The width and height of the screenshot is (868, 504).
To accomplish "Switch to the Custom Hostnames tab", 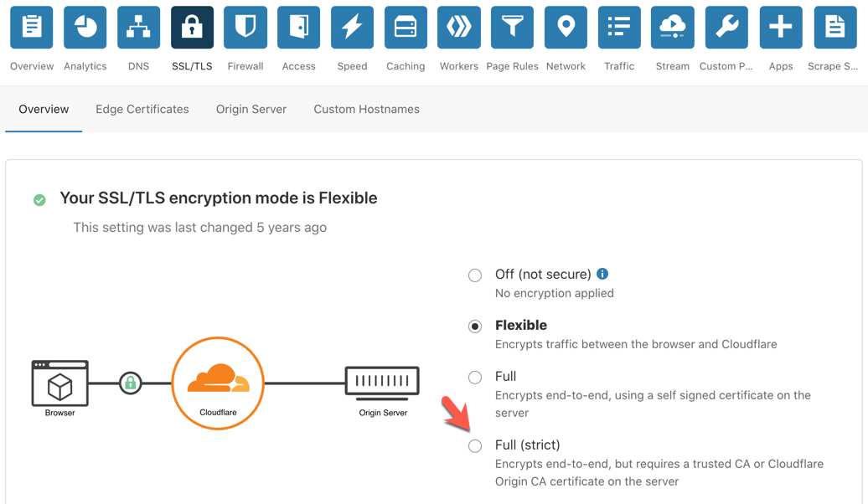I will click(366, 109).
